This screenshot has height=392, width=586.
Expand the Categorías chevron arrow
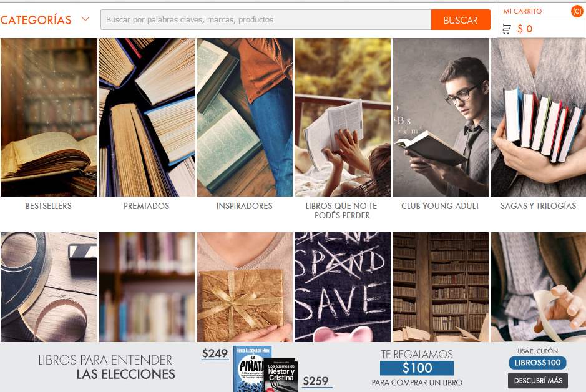pyautogui.click(x=85, y=19)
